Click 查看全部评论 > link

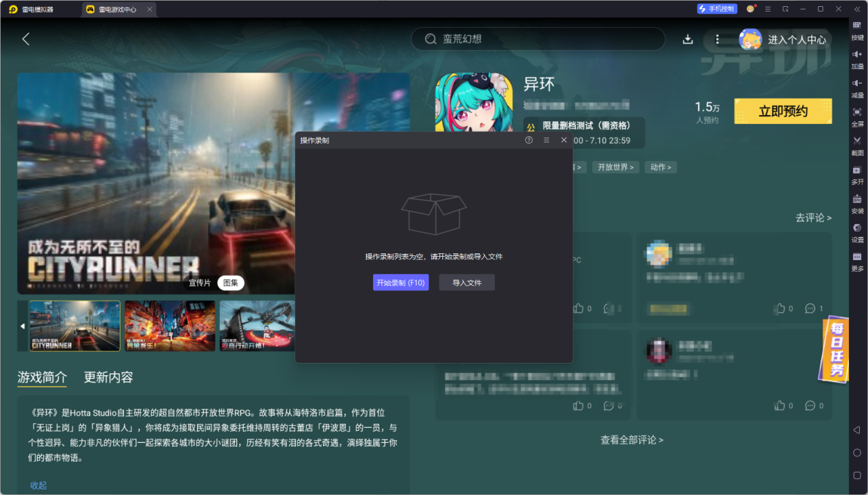(632, 440)
